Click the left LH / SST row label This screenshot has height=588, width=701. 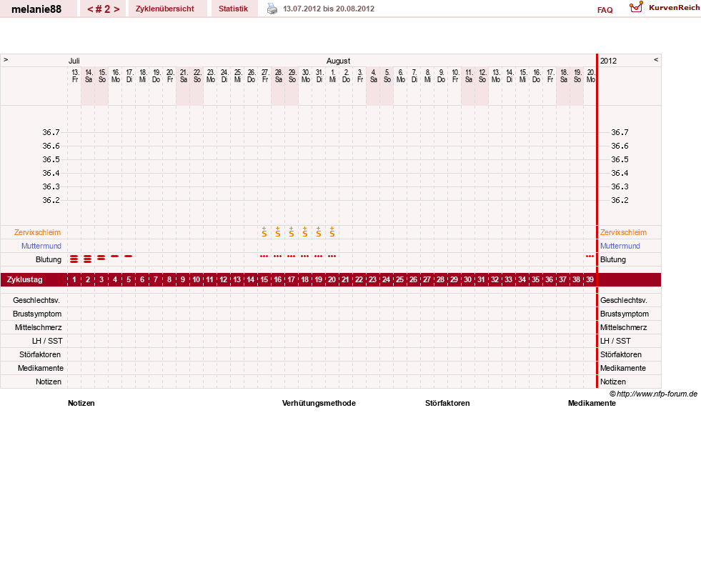[47, 341]
